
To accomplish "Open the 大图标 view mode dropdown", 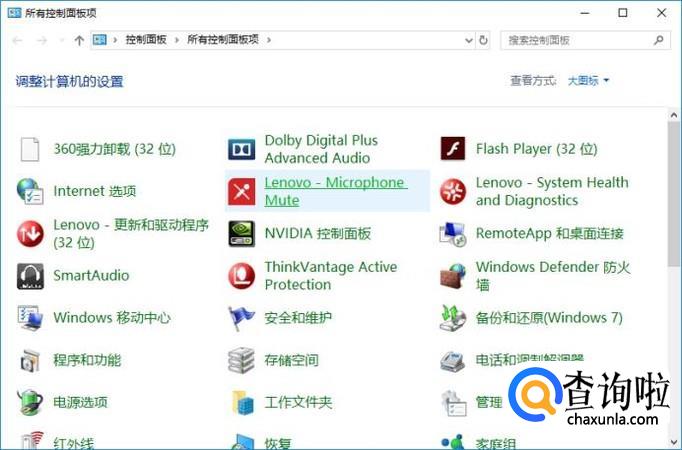I will point(588,80).
